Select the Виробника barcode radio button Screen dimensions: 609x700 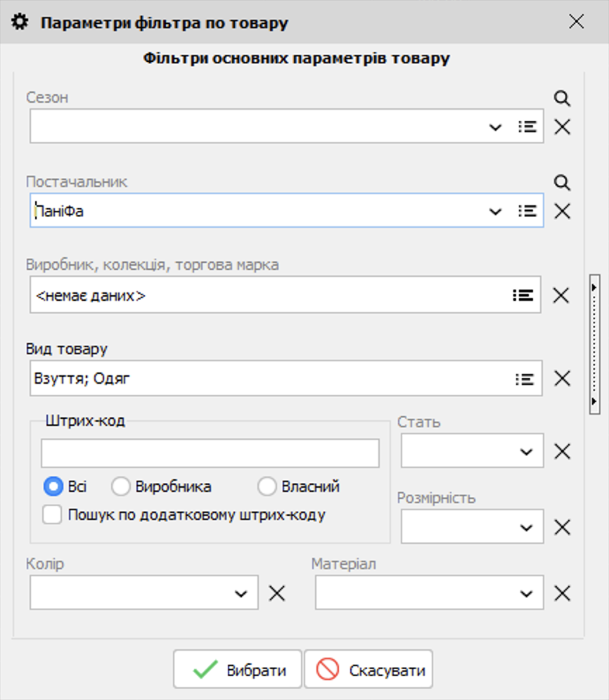coord(120,486)
